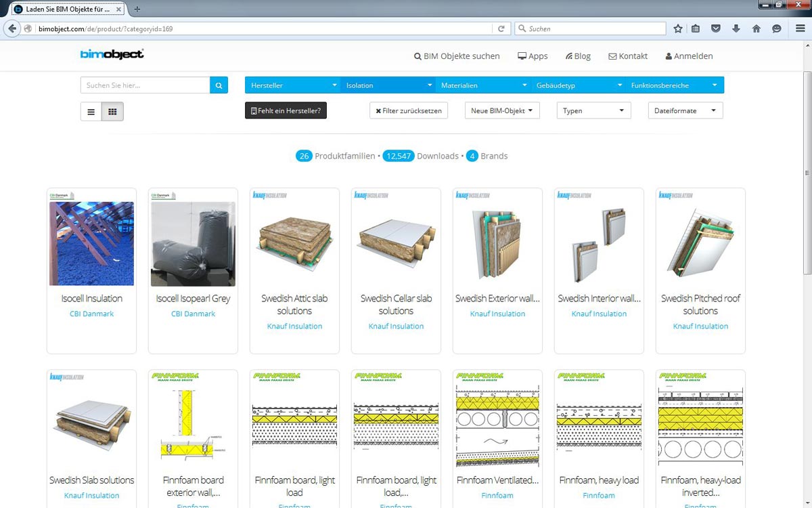Reload page using refresh icon
Screen dimensions: 812x508
(501, 29)
